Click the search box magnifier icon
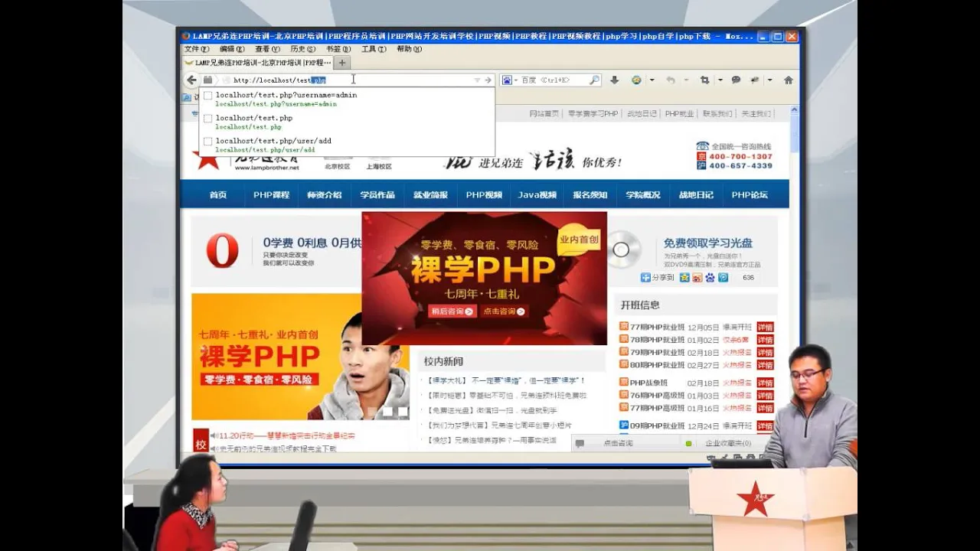The width and height of the screenshot is (980, 551). 594,80
